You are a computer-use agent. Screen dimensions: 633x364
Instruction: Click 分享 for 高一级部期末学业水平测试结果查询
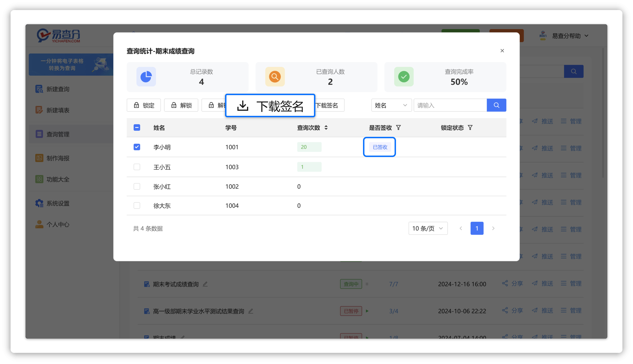click(512, 310)
